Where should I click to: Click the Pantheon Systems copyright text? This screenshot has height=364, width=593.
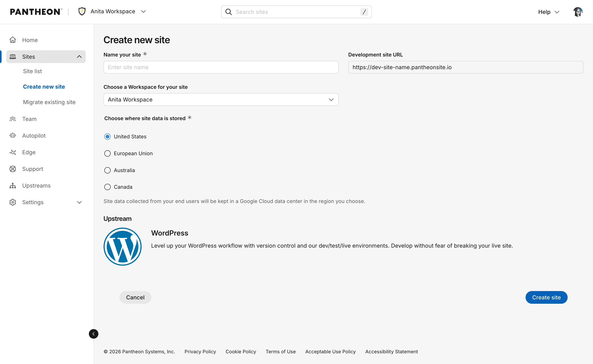(x=139, y=352)
